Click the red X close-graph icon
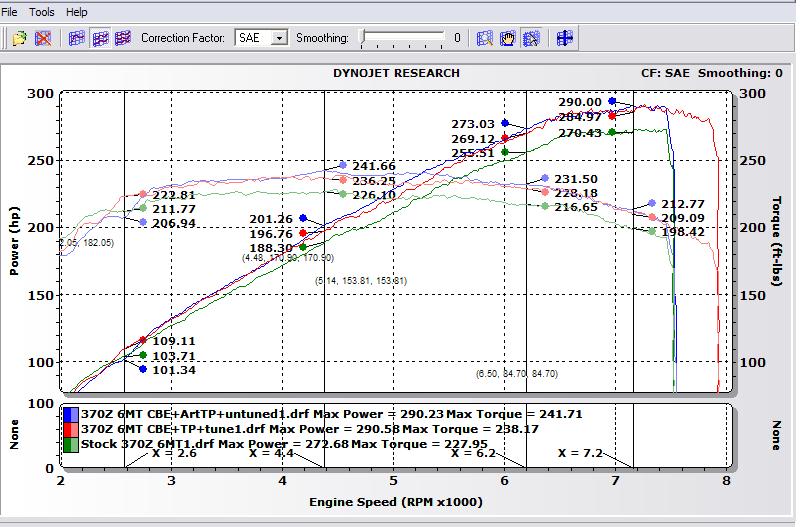The image size is (800, 527). click(43, 38)
